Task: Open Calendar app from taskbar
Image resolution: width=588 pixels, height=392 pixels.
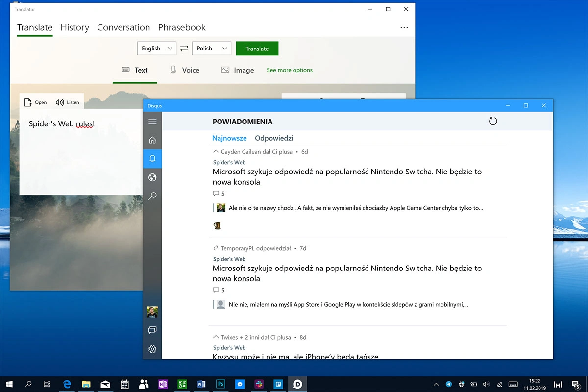Action: (124, 384)
